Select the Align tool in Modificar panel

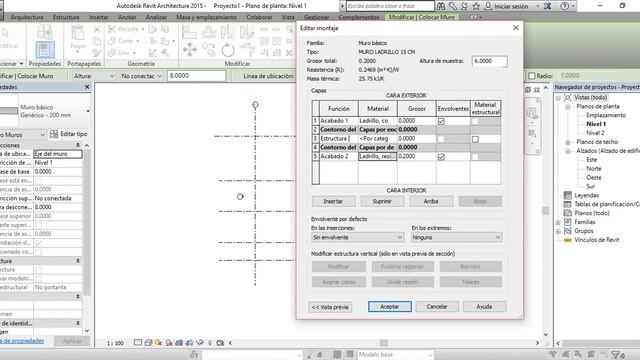189,32
